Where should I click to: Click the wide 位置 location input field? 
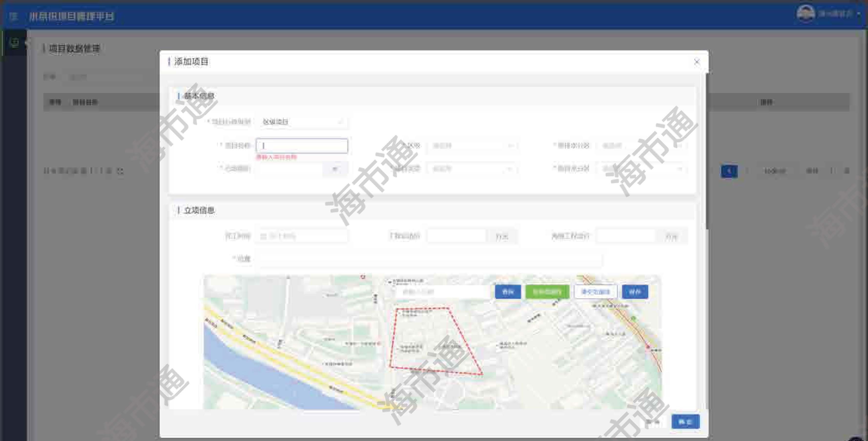[x=430, y=259]
